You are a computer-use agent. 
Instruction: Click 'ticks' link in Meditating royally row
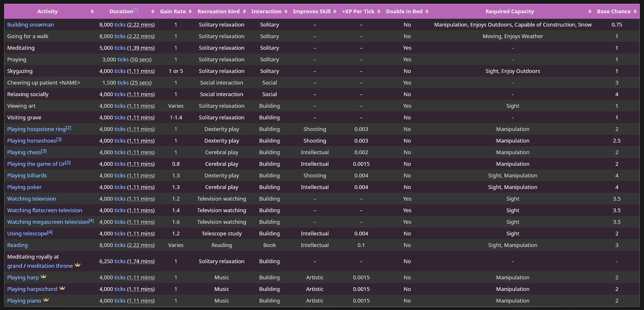pyautogui.click(x=120, y=262)
